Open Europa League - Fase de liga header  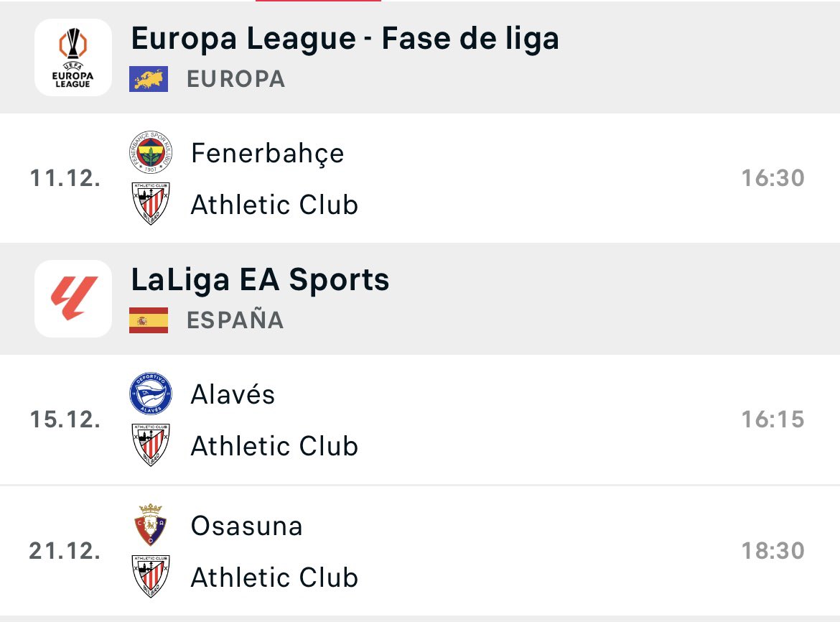click(345, 39)
